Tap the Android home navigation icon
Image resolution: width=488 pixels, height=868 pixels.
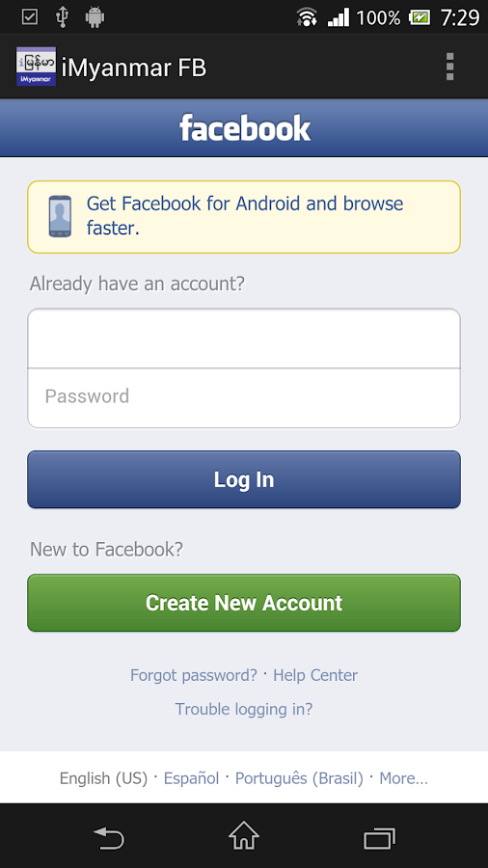(244, 836)
